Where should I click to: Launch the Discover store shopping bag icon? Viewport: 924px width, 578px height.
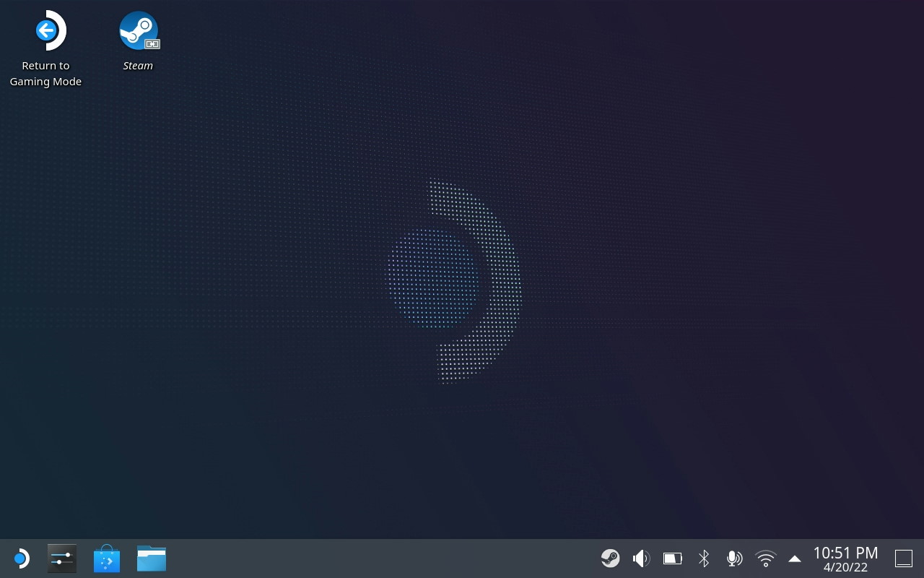pos(107,558)
